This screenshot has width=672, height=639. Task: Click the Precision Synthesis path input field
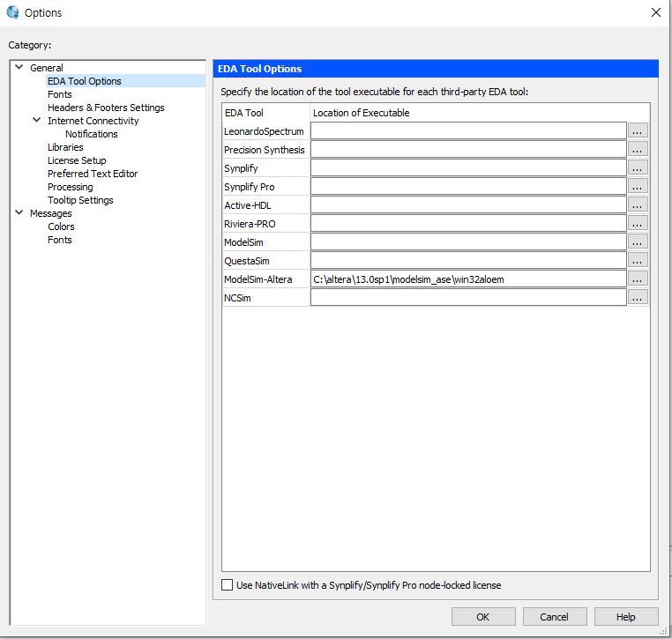pos(468,149)
